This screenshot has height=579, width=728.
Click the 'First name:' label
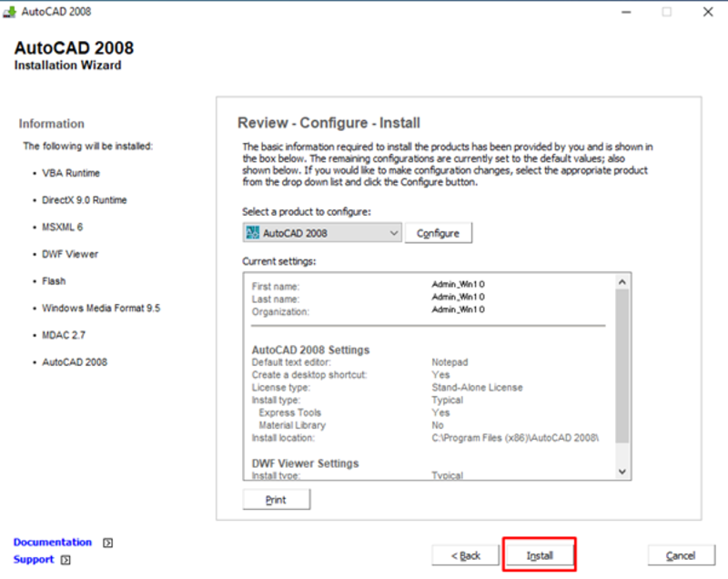276,287
